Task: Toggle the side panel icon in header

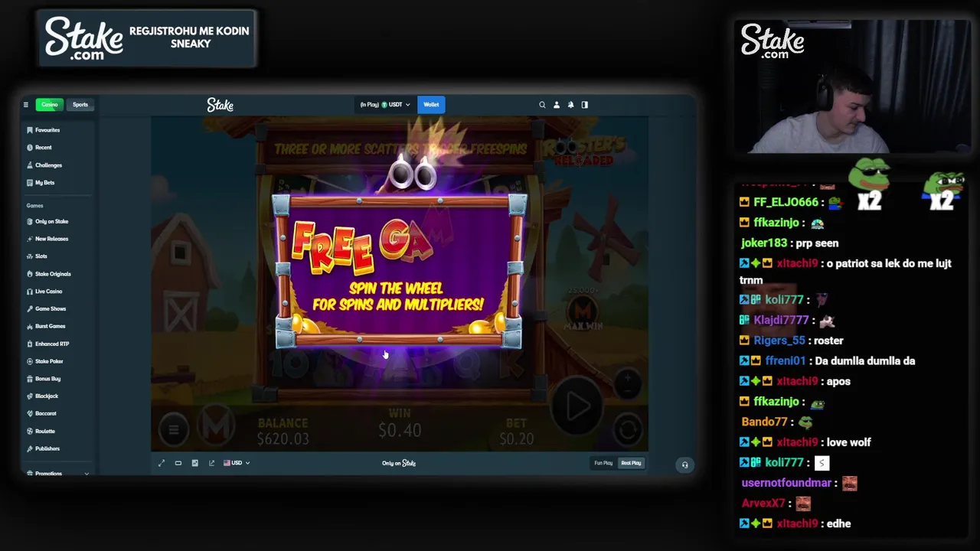Action: click(585, 105)
